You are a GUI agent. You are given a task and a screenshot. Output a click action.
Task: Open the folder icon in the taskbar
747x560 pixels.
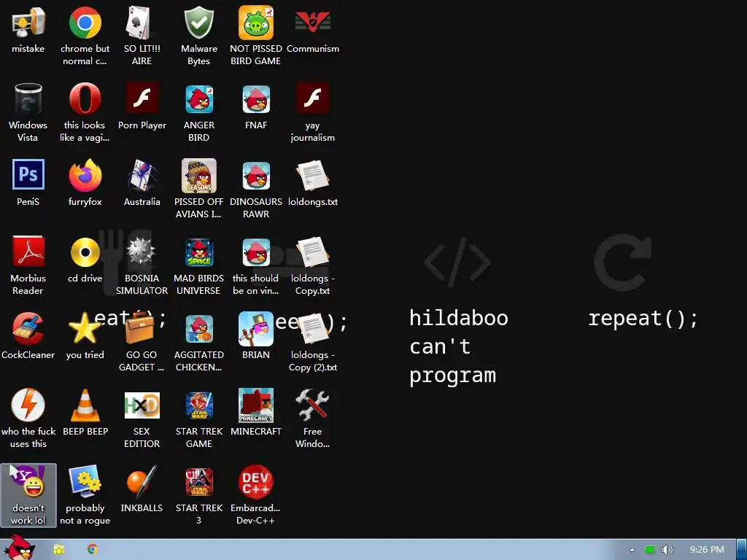(59, 550)
